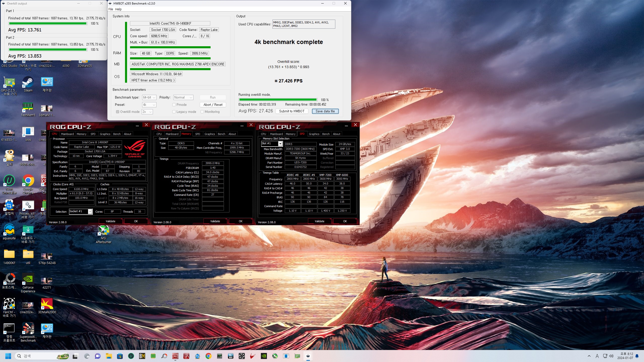Click Validate in first CPU-Z window

[110, 221]
